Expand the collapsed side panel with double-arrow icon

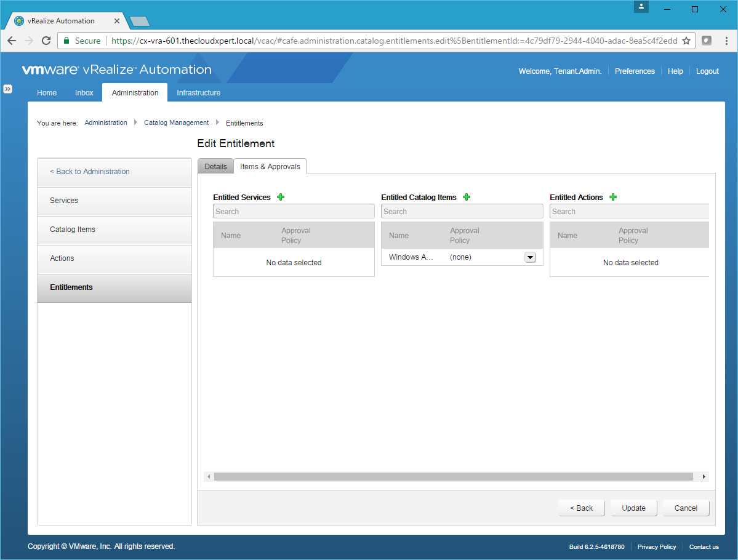click(8, 89)
